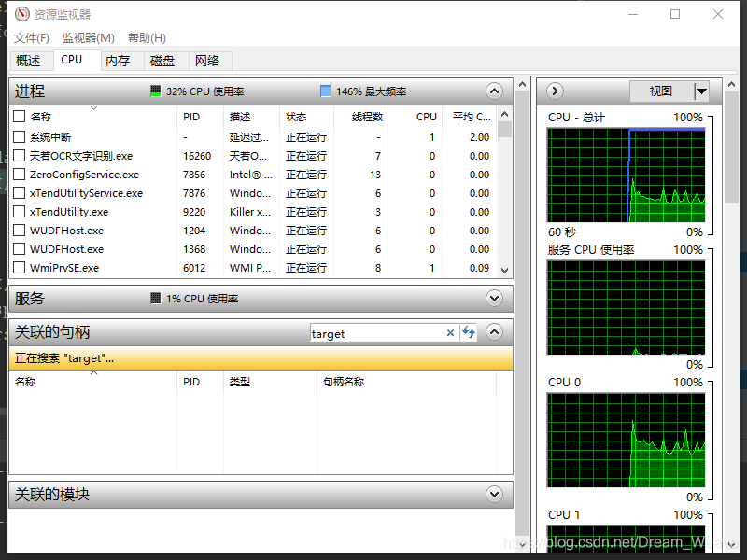Screen dimensions: 747x560
Task: Click the handle search field containing target
Action: (x=377, y=333)
